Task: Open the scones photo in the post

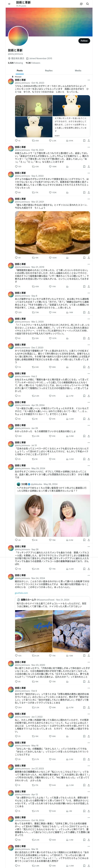Action: (x=52, y=232)
